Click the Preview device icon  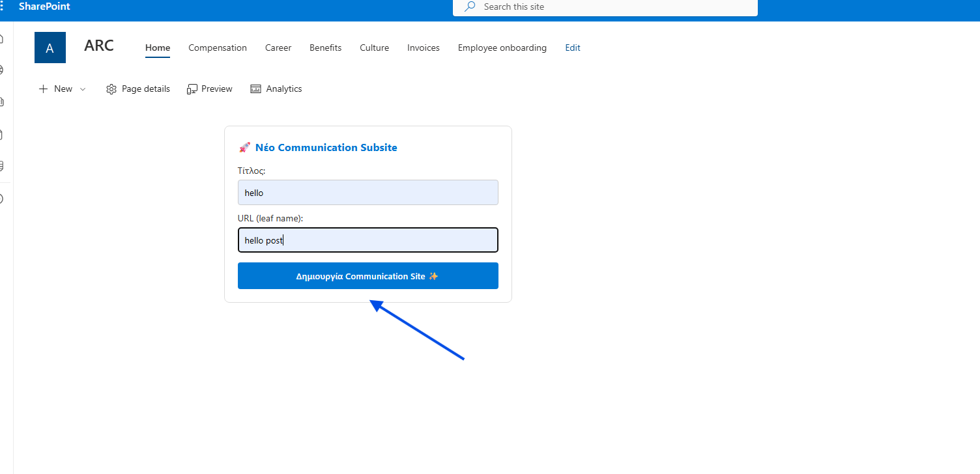coord(192,89)
